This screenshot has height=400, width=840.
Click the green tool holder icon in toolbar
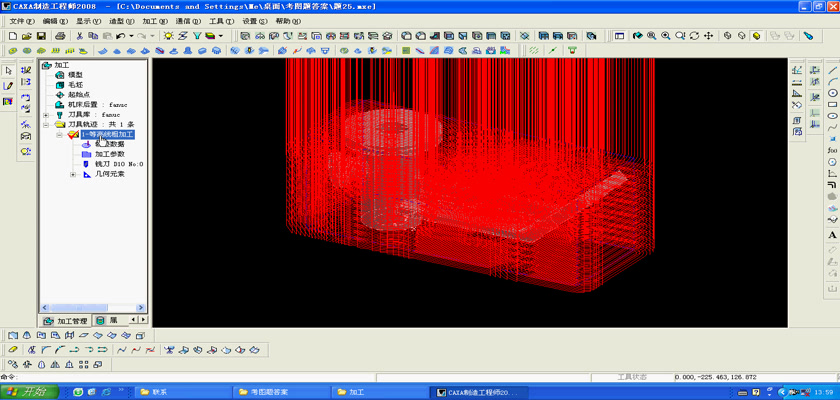pyautogui.click(x=572, y=50)
